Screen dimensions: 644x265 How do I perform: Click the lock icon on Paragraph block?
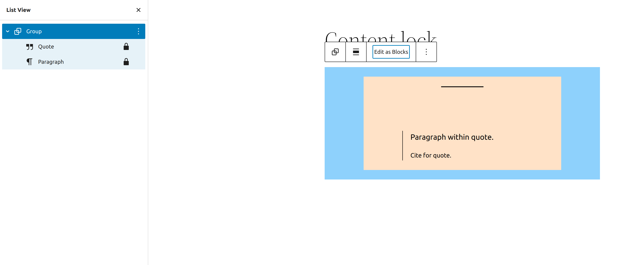(x=126, y=62)
